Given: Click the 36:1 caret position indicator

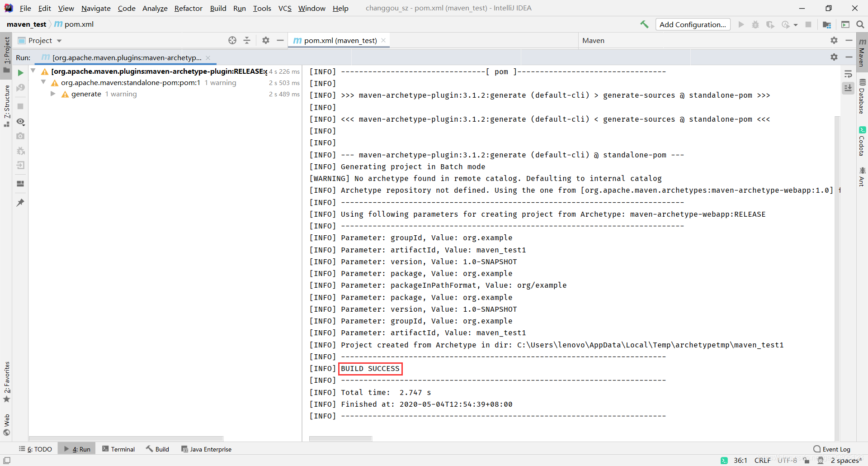Looking at the screenshot, I should click(740, 460).
